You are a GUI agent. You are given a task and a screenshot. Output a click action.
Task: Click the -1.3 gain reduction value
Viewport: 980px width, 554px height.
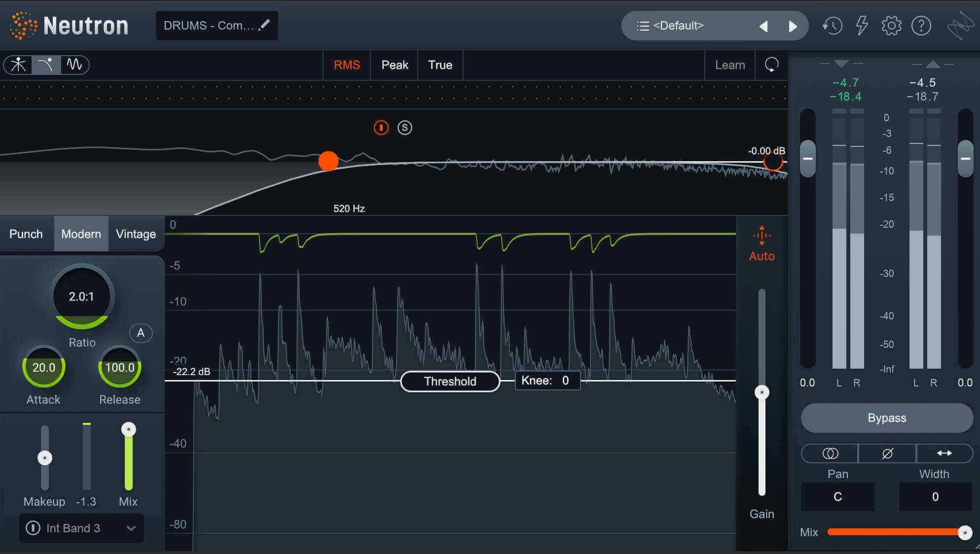pyautogui.click(x=86, y=502)
